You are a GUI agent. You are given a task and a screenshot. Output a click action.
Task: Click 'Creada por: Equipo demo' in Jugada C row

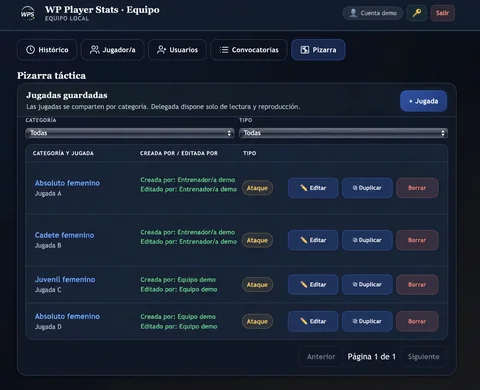tap(178, 280)
